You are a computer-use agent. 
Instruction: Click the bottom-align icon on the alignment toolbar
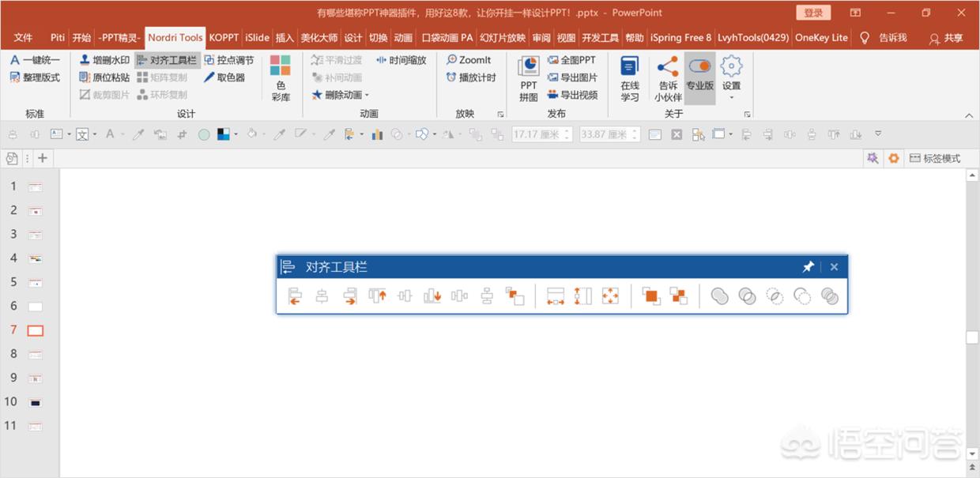tap(431, 296)
